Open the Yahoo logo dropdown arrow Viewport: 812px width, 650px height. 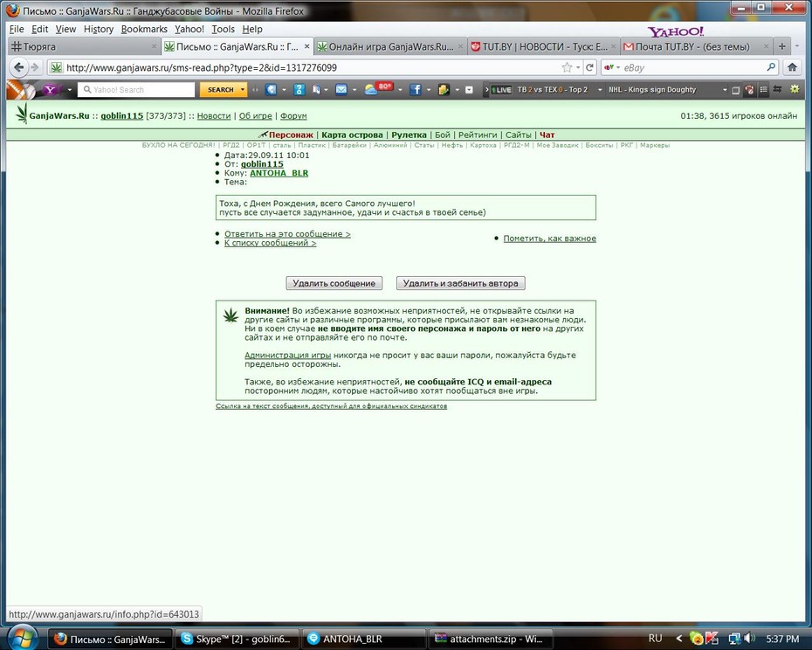[x=69, y=90]
